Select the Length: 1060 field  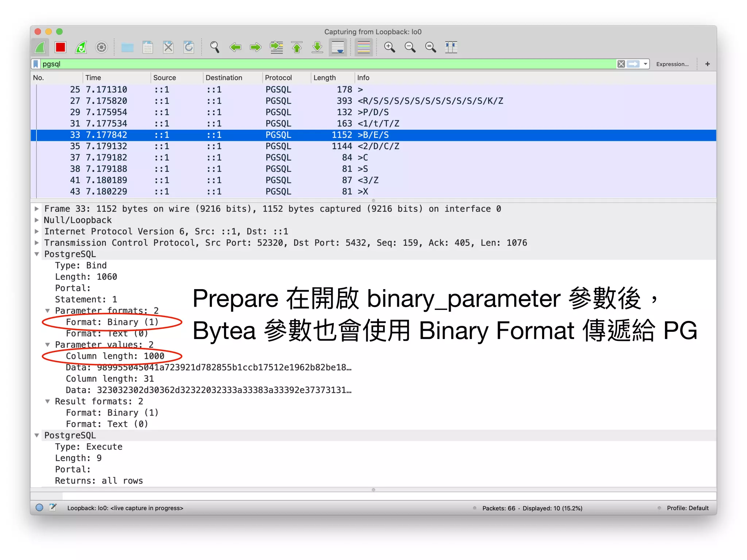(x=86, y=277)
